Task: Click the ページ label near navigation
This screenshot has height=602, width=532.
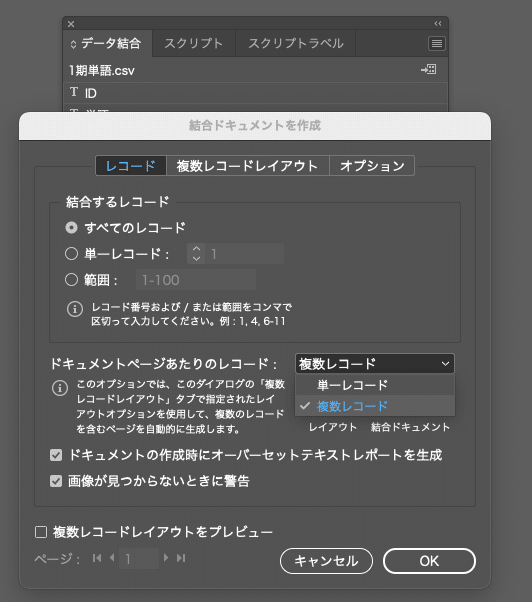Action: coord(57,559)
